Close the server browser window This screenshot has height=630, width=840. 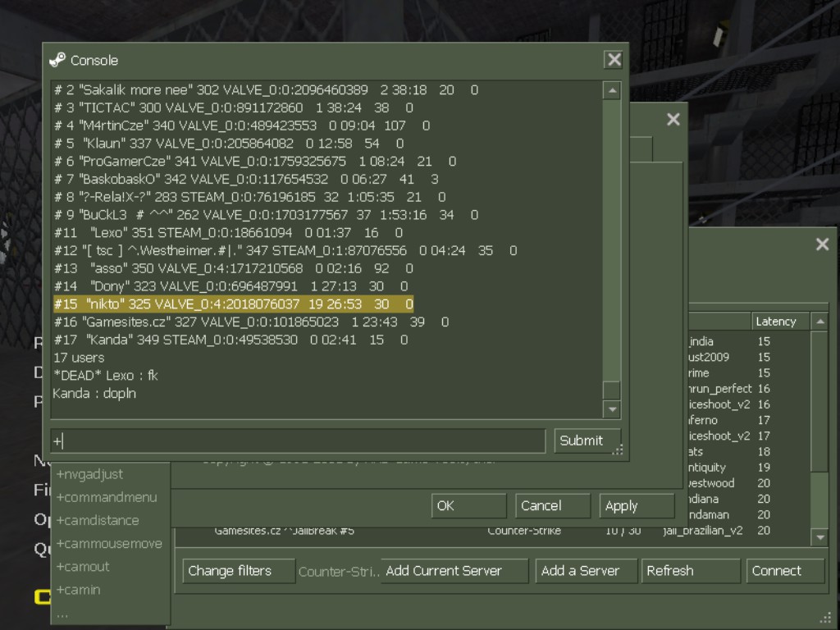click(822, 244)
